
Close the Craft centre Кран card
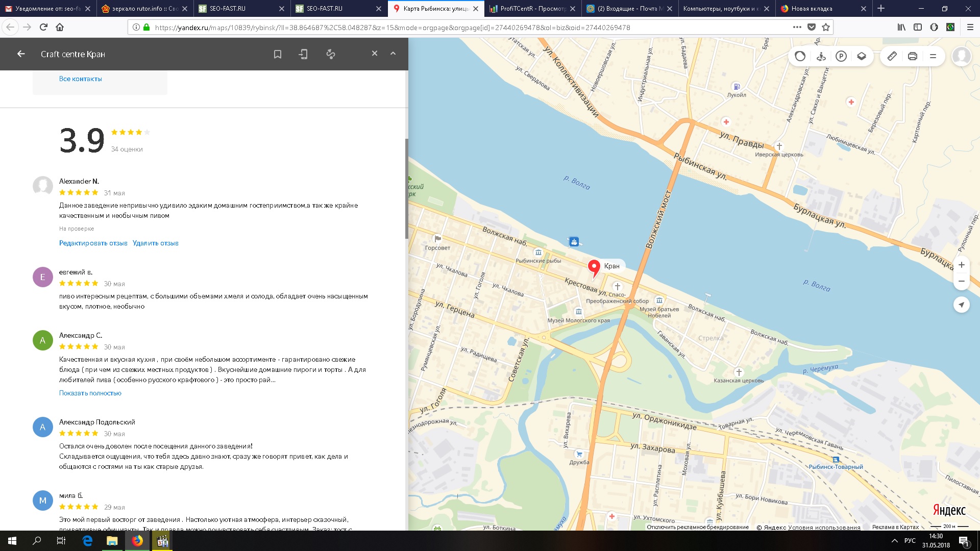click(x=375, y=54)
